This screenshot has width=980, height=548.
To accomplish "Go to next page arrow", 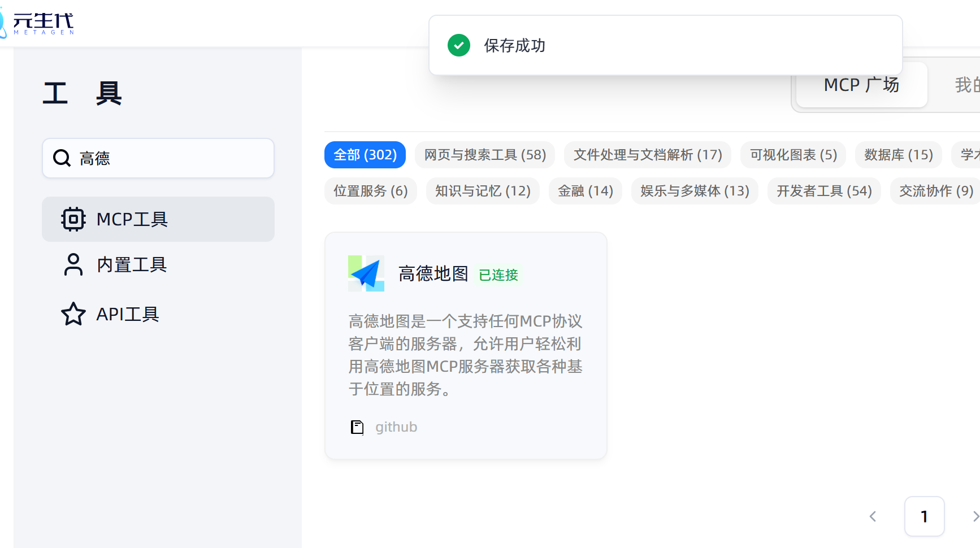I will point(975,516).
